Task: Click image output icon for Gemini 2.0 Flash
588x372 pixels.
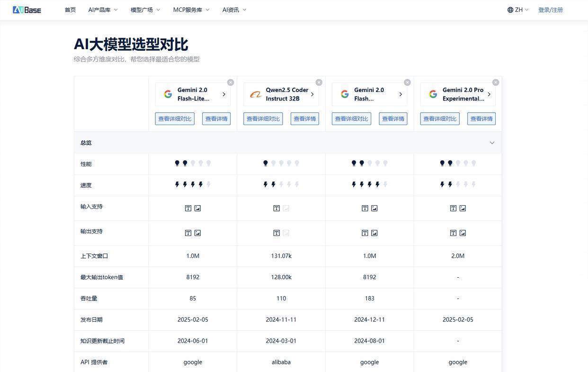Action: (x=374, y=233)
